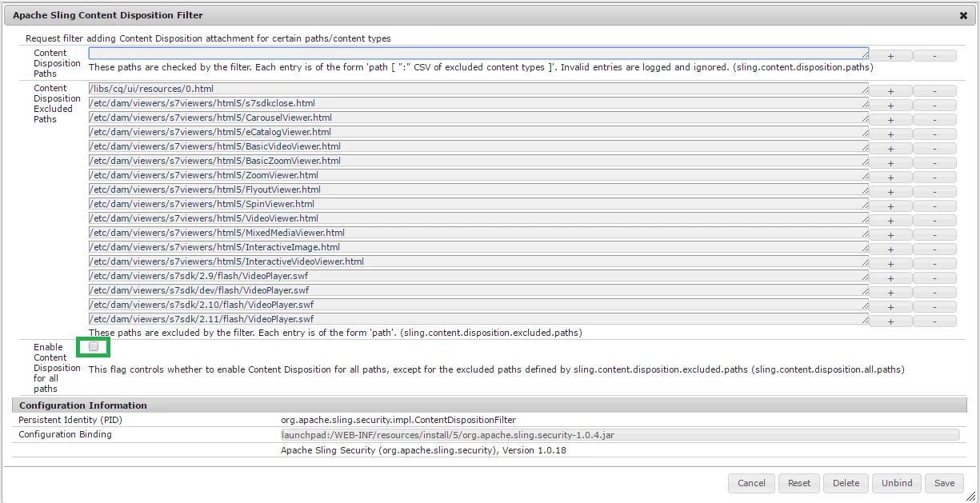
Task: Remove the MixedMediaViewer.html entry
Action: coord(934,235)
